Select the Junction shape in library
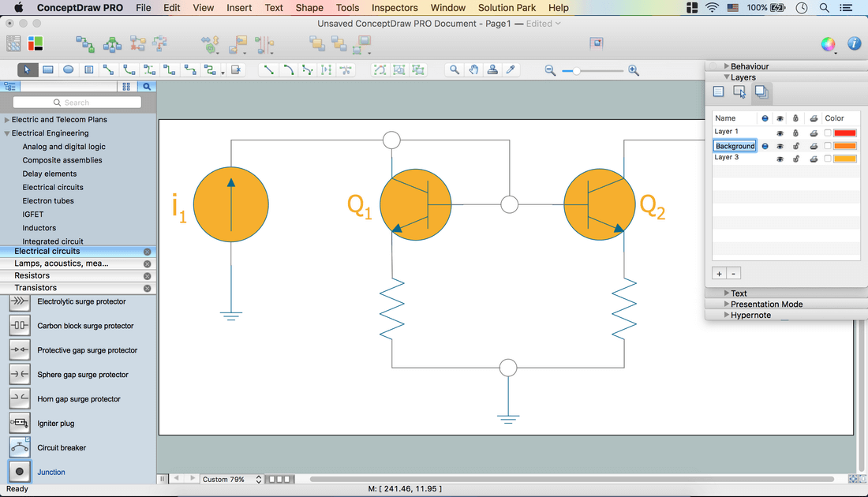The image size is (868, 497). (20, 472)
